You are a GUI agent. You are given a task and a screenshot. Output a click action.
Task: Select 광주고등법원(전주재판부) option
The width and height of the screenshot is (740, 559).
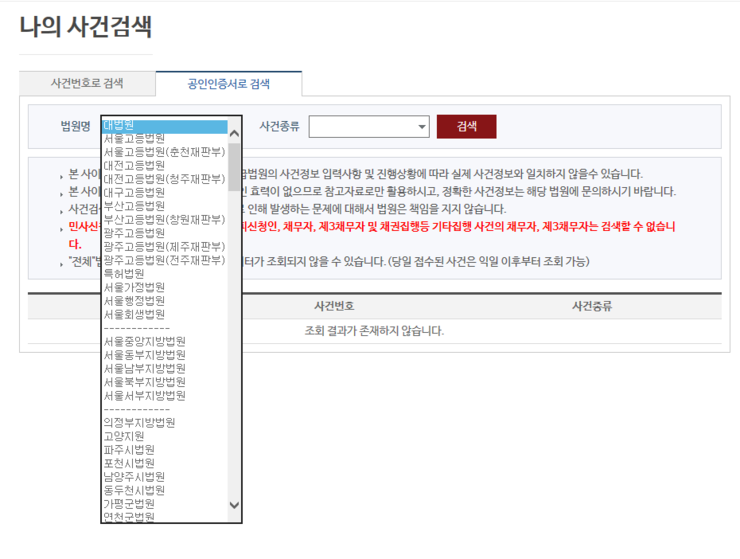(165, 260)
